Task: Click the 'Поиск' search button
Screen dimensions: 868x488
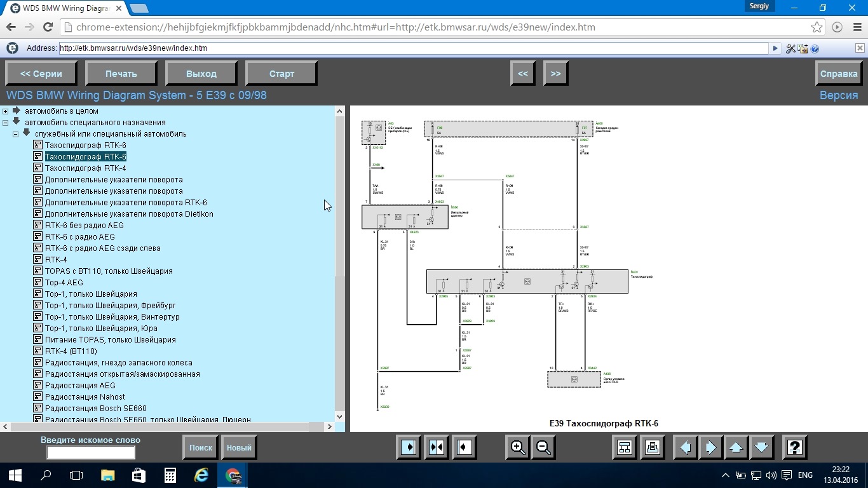Action: coord(201,447)
